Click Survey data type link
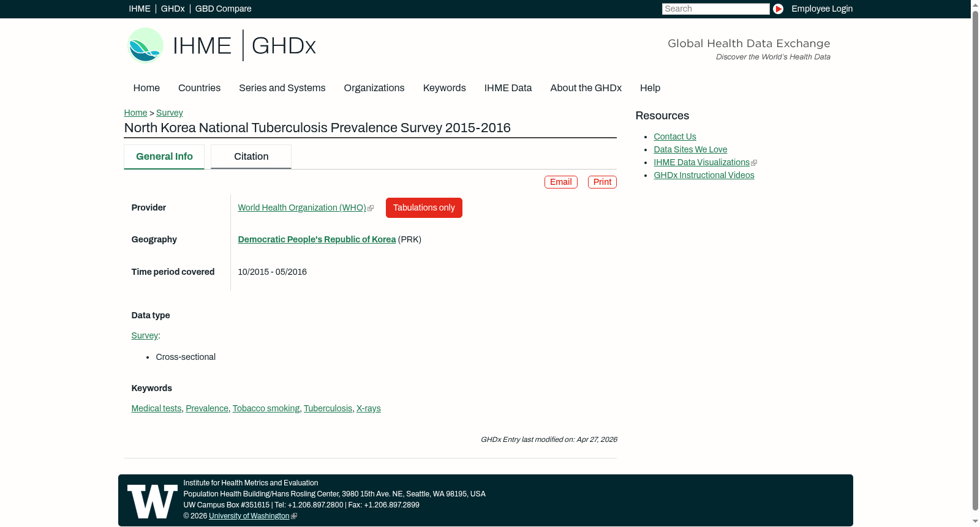This screenshot has width=980, height=527. pyautogui.click(x=145, y=335)
